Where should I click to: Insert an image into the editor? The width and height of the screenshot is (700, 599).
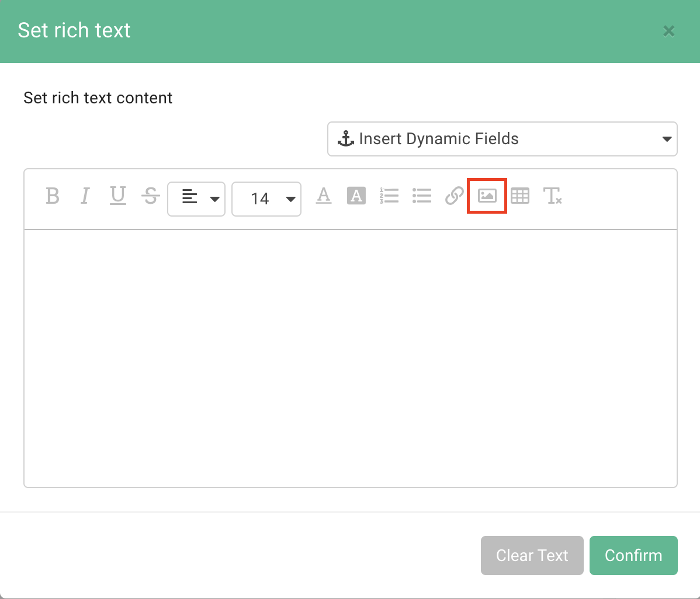(x=487, y=196)
